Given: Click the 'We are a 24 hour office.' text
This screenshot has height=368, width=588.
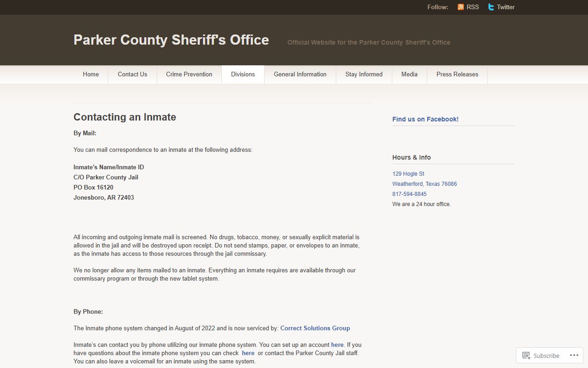Looking at the screenshot, I should point(422,204).
